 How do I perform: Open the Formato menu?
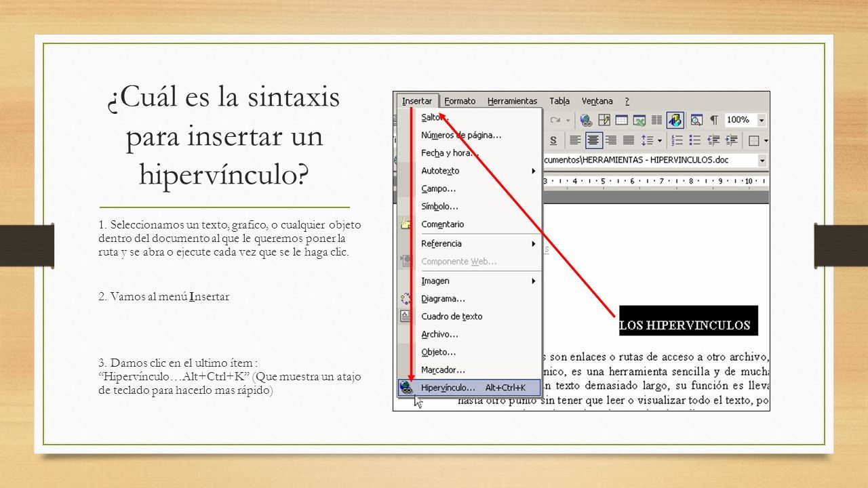click(x=460, y=101)
